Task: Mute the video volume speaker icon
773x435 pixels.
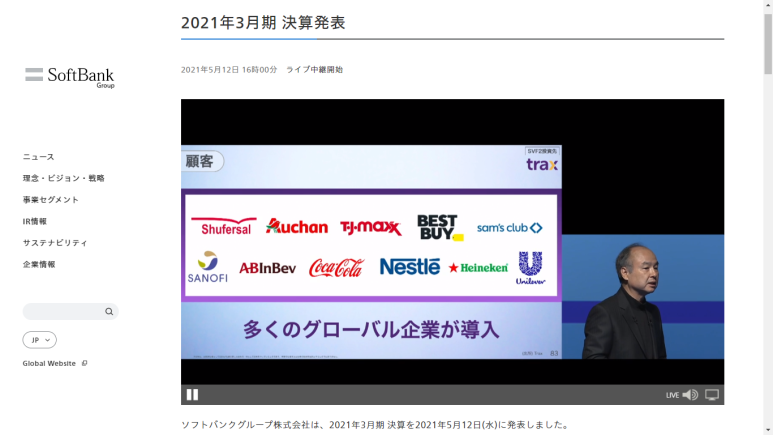Action: pyautogui.click(x=690, y=395)
